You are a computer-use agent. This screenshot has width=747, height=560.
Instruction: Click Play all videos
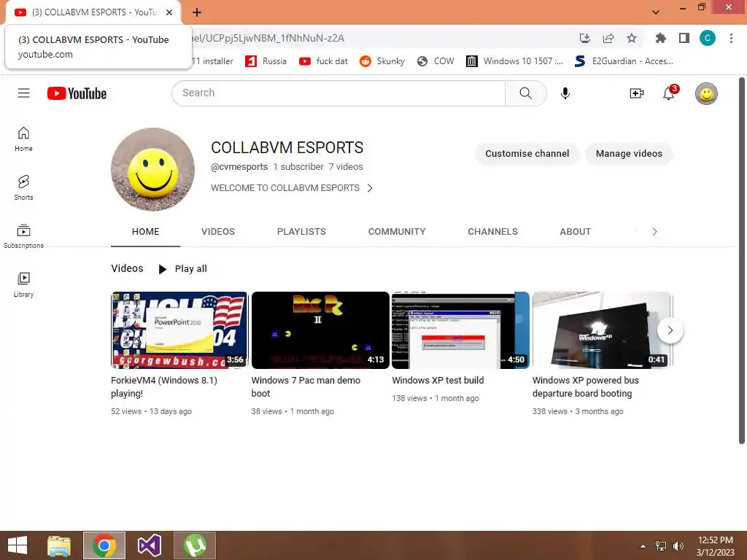coord(183,268)
